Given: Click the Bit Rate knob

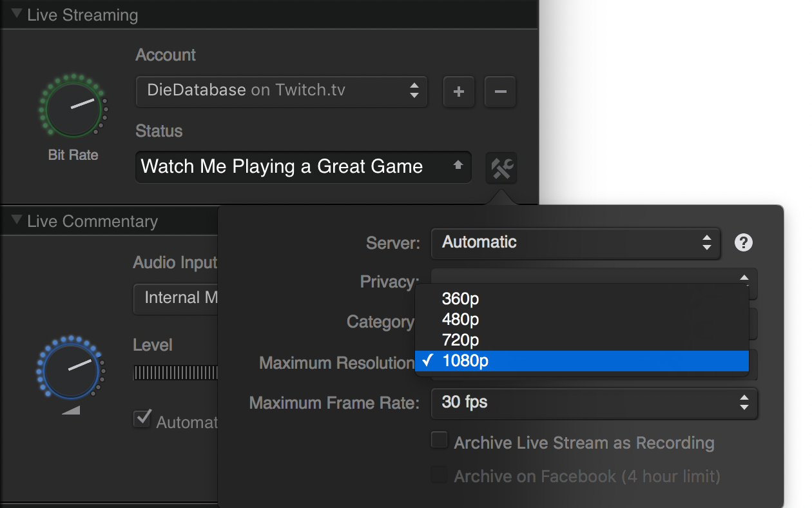Looking at the screenshot, I should (x=73, y=106).
